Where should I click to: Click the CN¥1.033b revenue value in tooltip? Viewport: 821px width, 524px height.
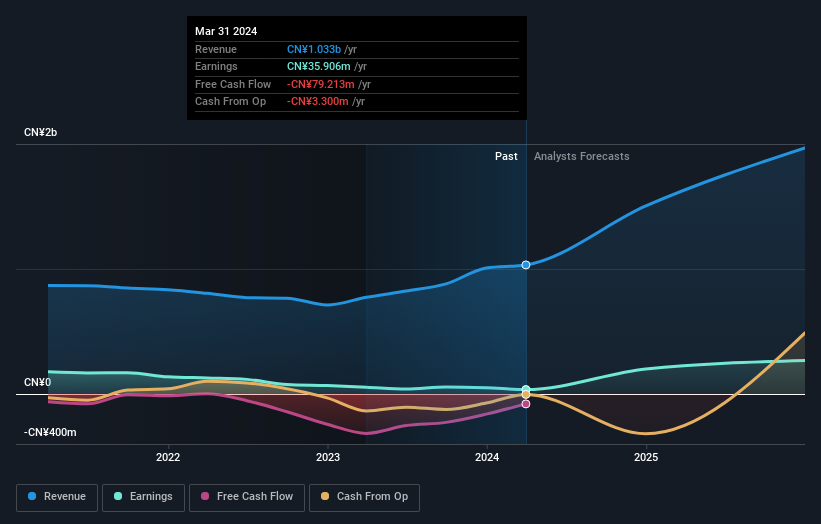[314, 49]
